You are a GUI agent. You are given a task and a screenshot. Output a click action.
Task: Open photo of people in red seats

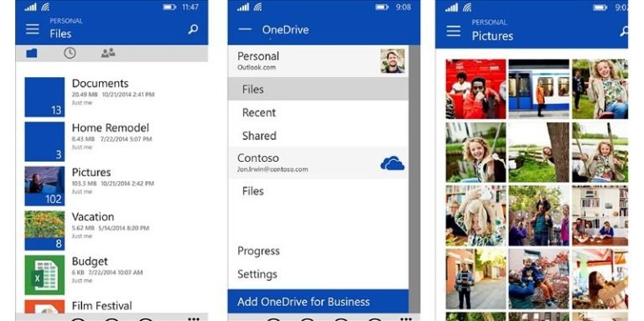click(475, 89)
